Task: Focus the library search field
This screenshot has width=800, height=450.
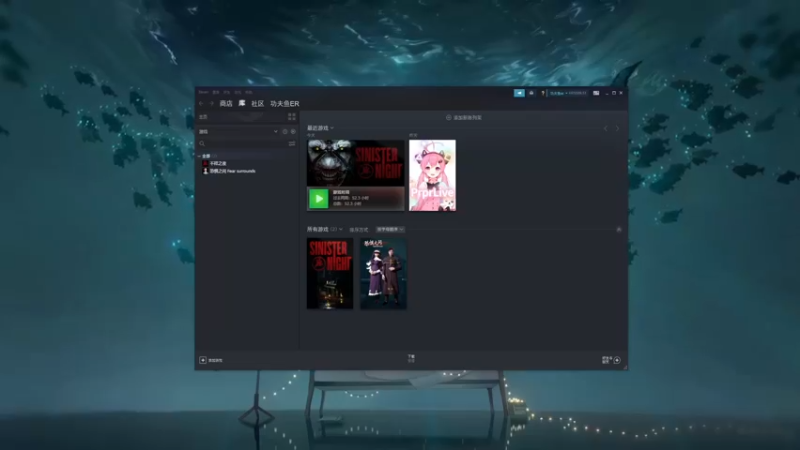Action: coord(242,144)
